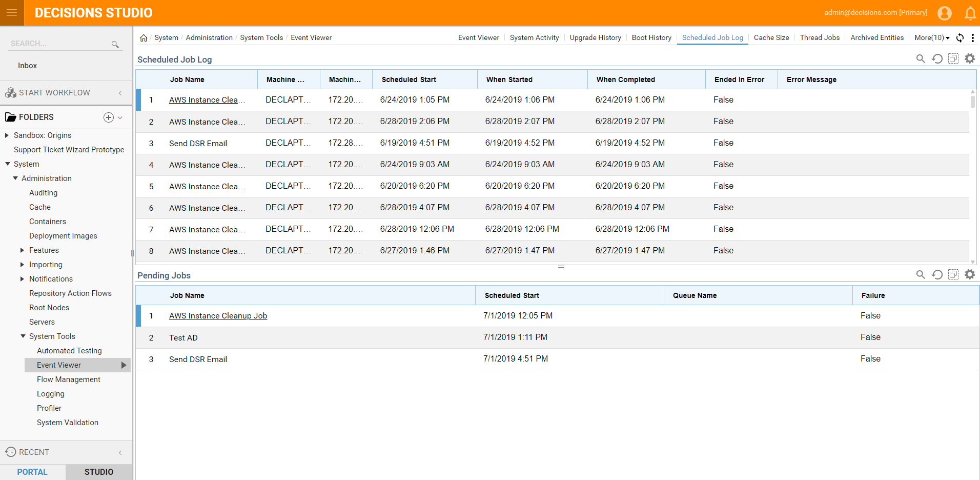The width and height of the screenshot is (980, 480).
Task: Open Auditing under Administration
Action: [x=43, y=193]
